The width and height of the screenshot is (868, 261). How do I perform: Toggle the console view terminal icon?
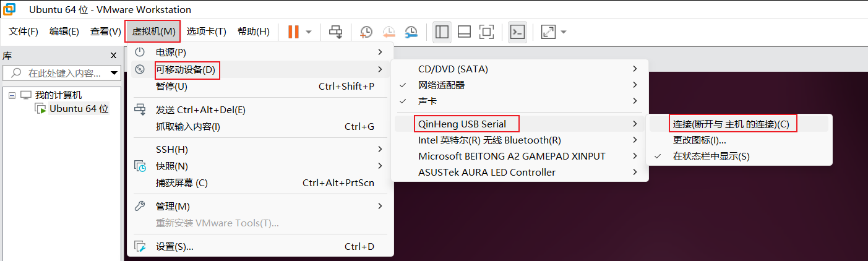point(517,32)
